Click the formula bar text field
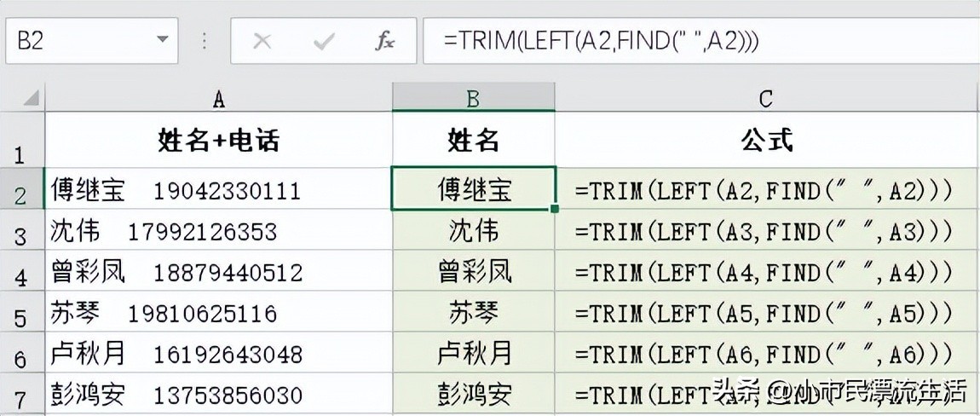Screen dimensions: 980x416 pos(699,41)
